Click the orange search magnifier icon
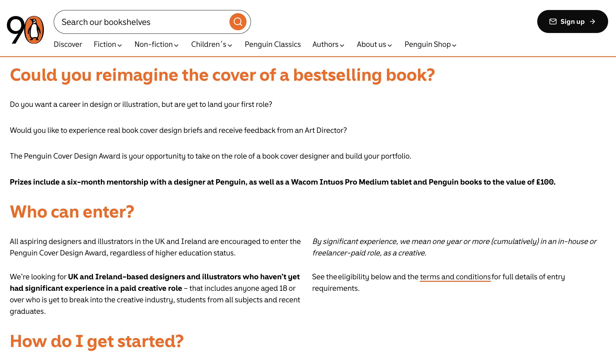 (x=238, y=22)
